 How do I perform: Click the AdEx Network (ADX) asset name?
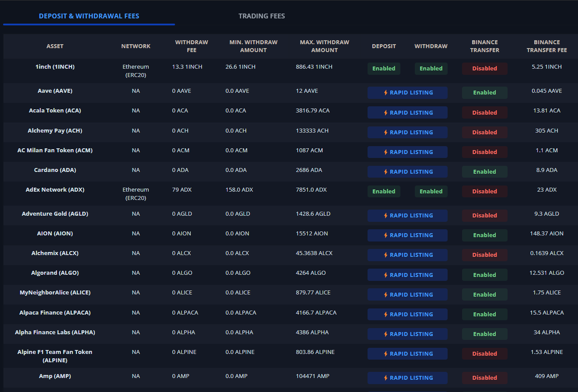click(55, 190)
